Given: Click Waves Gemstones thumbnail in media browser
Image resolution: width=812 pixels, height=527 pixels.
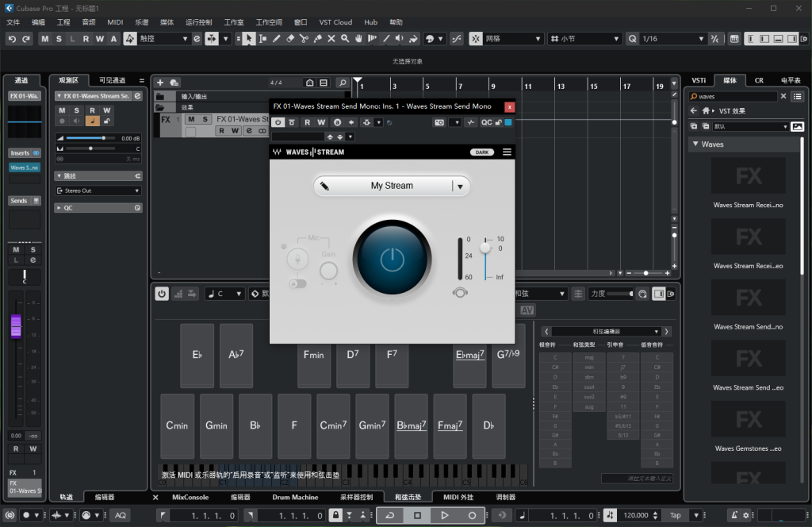Looking at the screenshot, I should coord(749,419).
